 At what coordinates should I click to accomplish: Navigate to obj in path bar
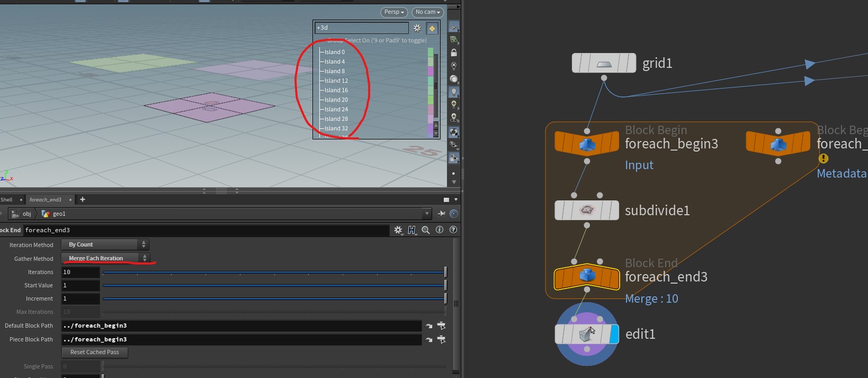click(x=22, y=214)
